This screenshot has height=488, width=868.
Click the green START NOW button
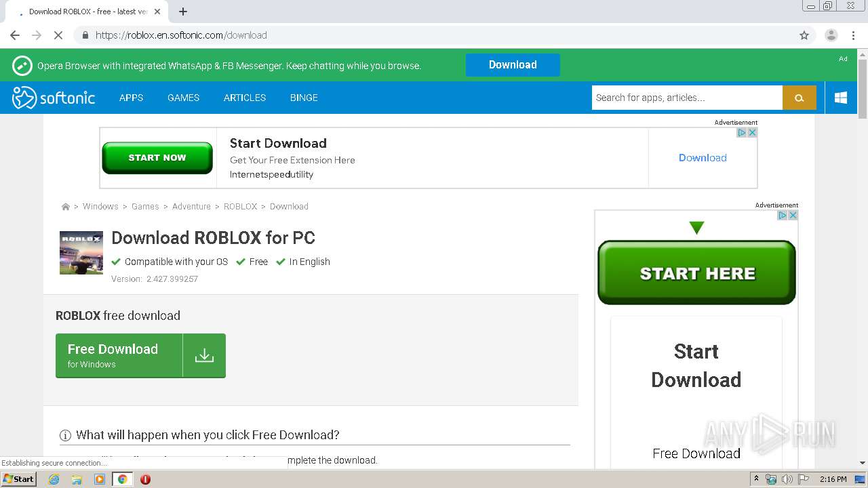pos(157,158)
